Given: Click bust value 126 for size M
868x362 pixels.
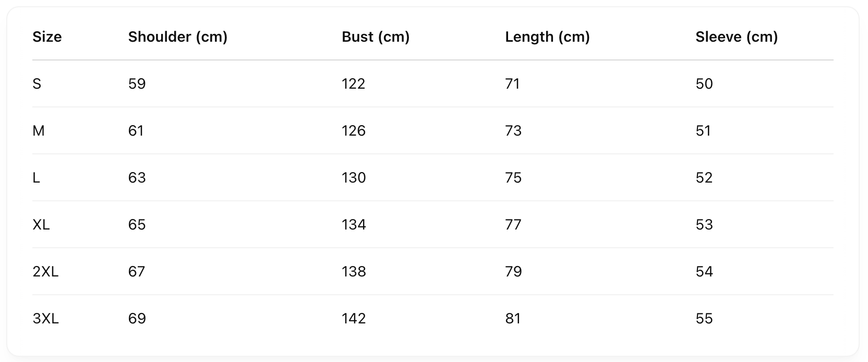Looking at the screenshot, I should click(354, 131).
